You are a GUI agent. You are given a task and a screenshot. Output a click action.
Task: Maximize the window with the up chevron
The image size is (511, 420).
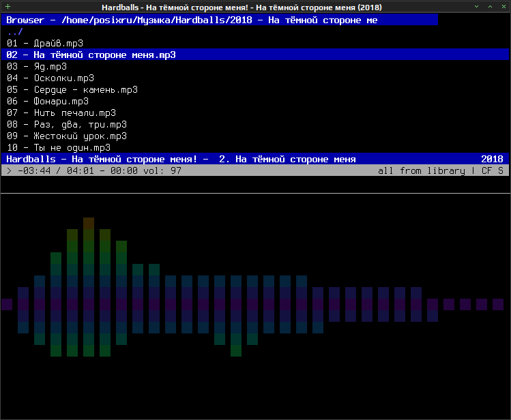coord(490,7)
